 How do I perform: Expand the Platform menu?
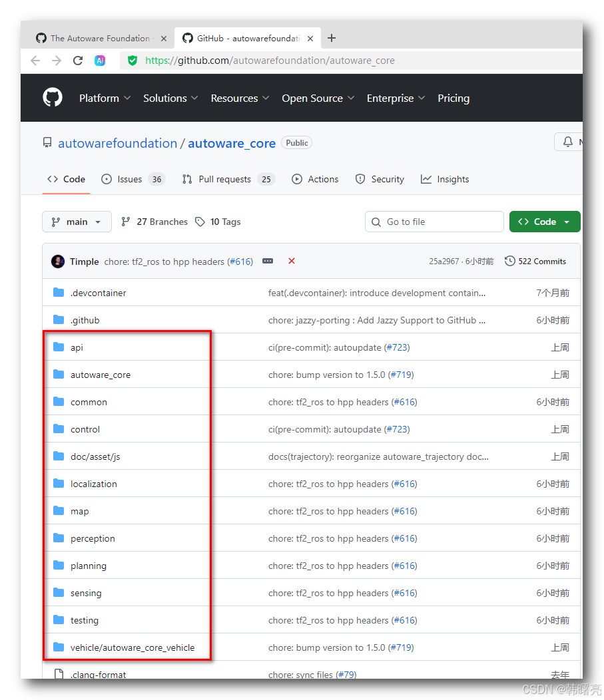[x=105, y=98]
